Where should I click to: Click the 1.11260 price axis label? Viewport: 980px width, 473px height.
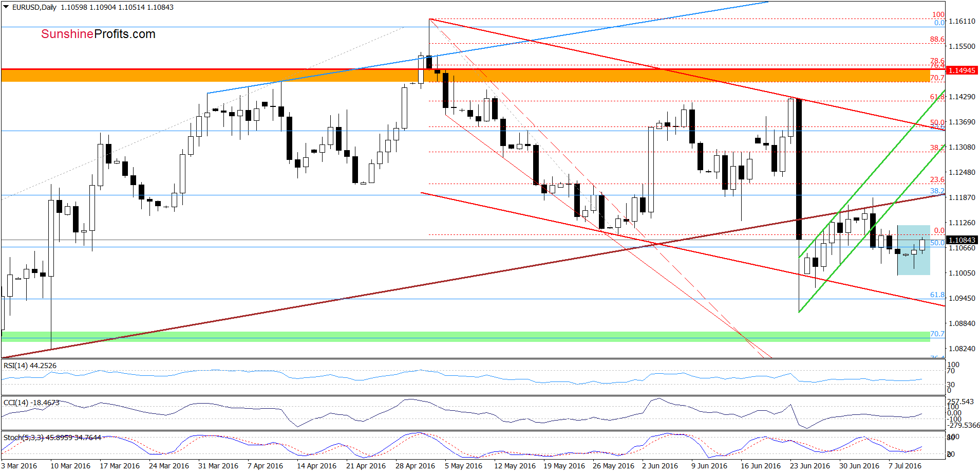[962, 223]
